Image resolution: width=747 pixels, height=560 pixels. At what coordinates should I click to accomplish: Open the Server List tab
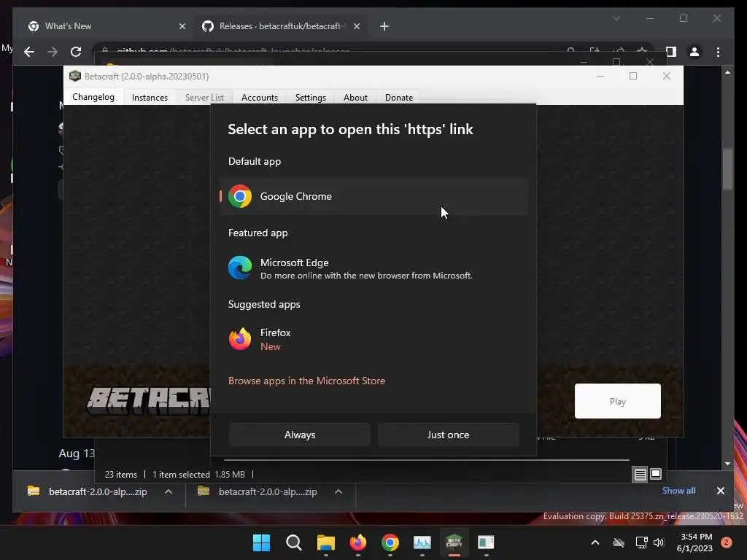tap(204, 97)
